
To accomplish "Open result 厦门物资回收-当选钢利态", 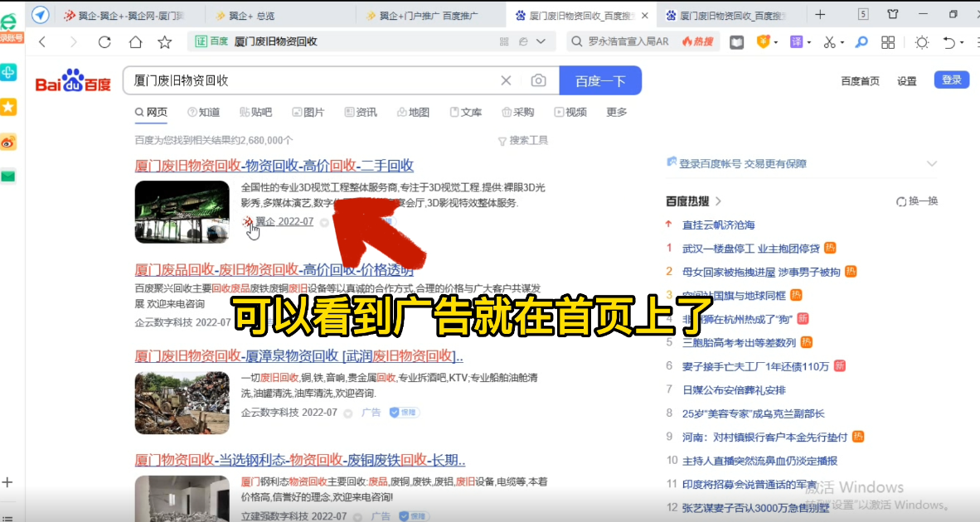I will click(300, 460).
